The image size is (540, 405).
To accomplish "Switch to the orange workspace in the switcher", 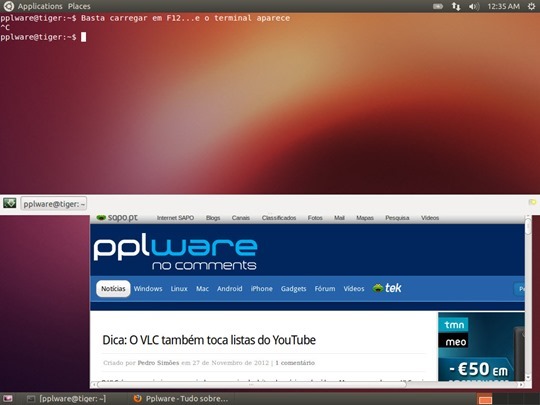I will click(x=485, y=399).
